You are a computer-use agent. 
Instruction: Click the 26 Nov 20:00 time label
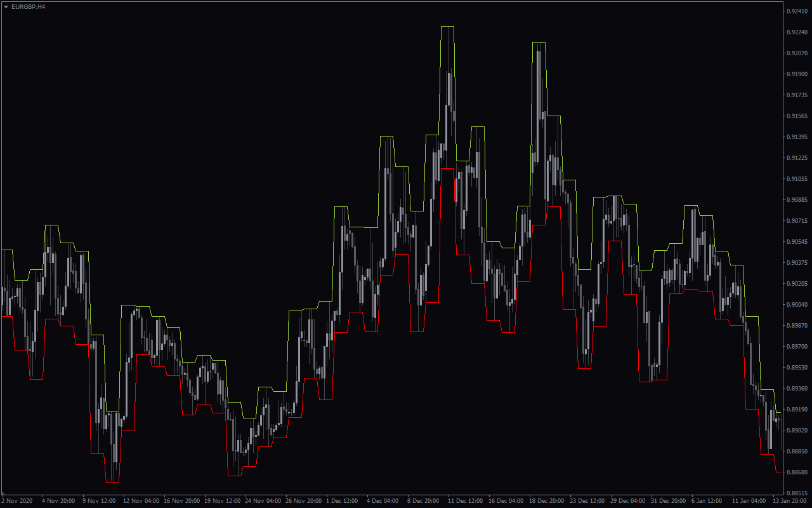(x=304, y=500)
